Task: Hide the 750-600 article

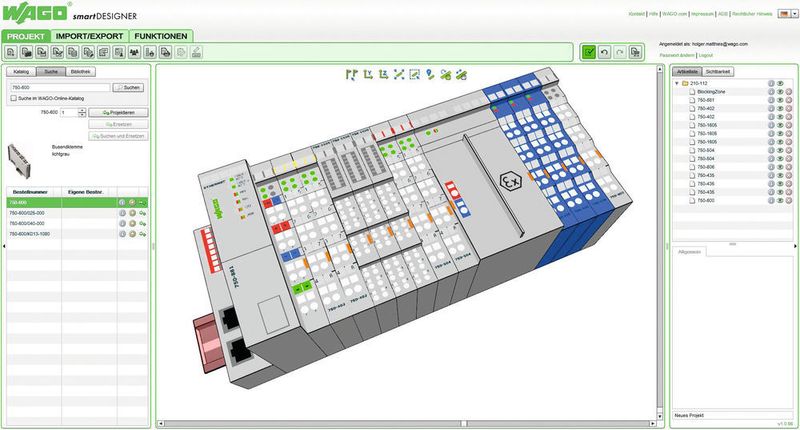Action: [780, 200]
